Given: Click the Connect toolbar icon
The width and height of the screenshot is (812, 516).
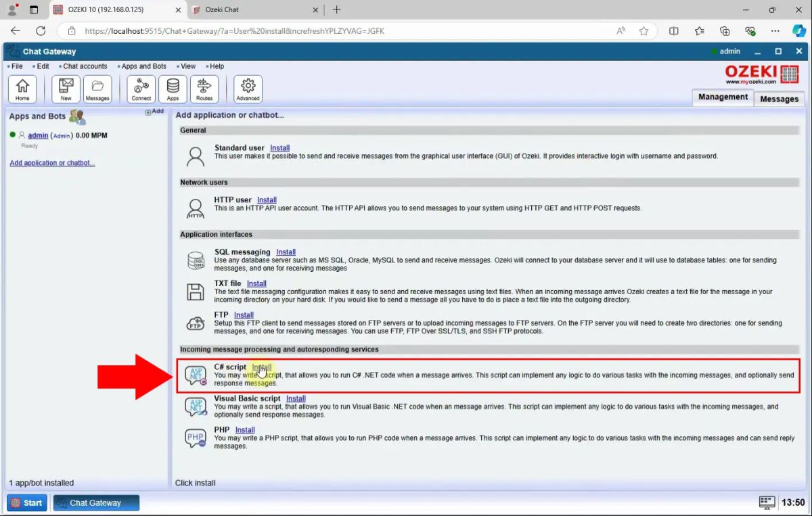Looking at the screenshot, I should point(141,89).
